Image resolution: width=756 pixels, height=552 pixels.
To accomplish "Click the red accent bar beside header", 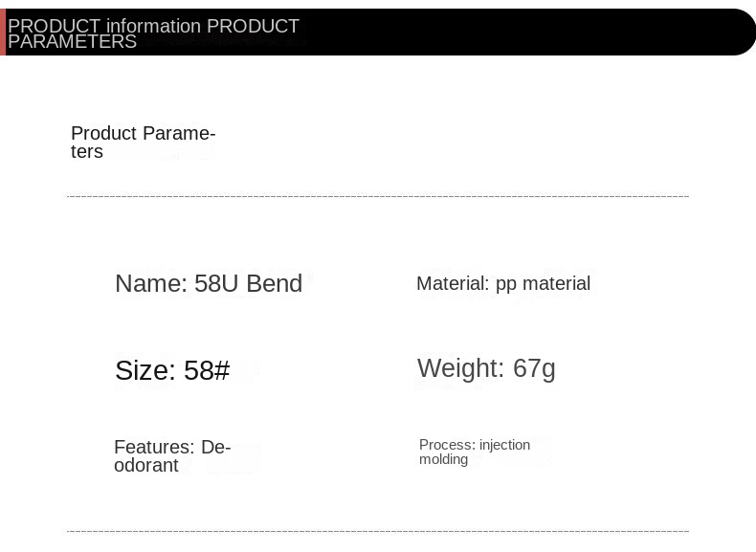I will (3, 33).
